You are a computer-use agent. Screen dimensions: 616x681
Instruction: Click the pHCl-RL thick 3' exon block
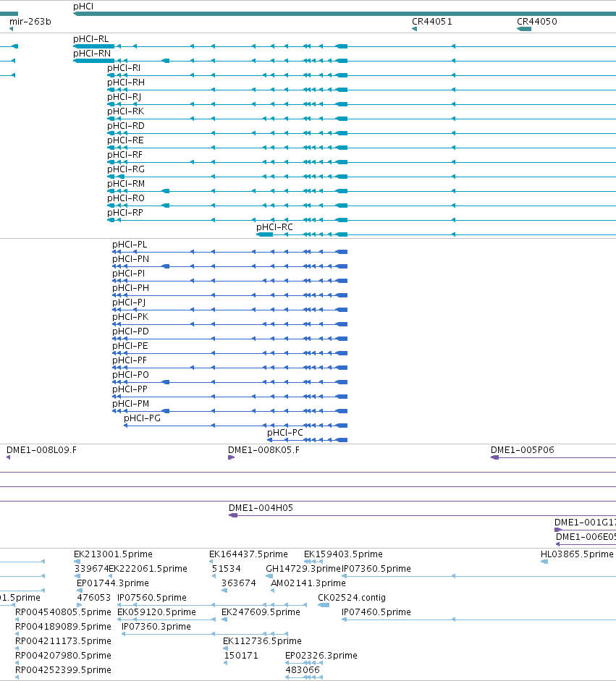point(94,46)
